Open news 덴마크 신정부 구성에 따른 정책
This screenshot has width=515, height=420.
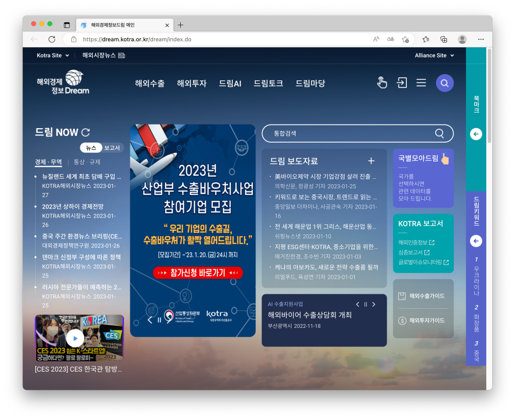(81, 257)
